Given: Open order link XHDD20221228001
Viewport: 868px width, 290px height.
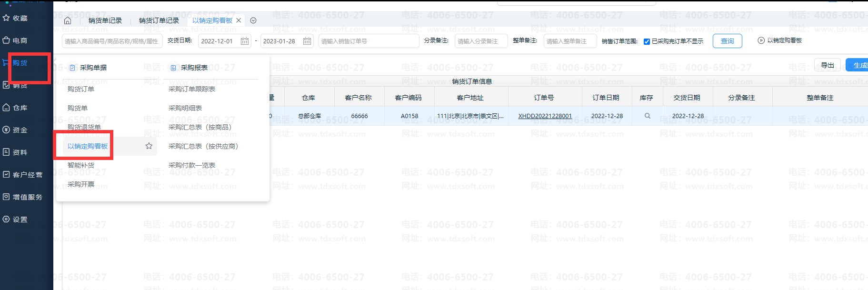Looking at the screenshot, I should coord(545,116).
